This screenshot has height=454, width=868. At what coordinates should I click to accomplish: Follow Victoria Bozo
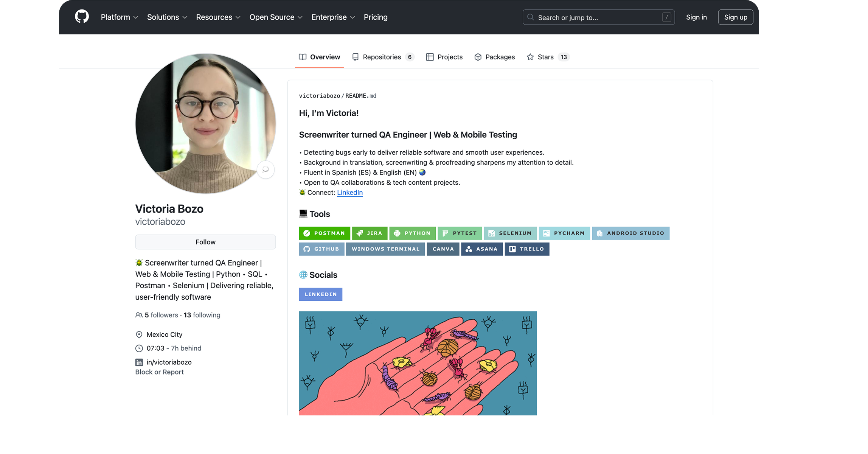pyautogui.click(x=205, y=242)
